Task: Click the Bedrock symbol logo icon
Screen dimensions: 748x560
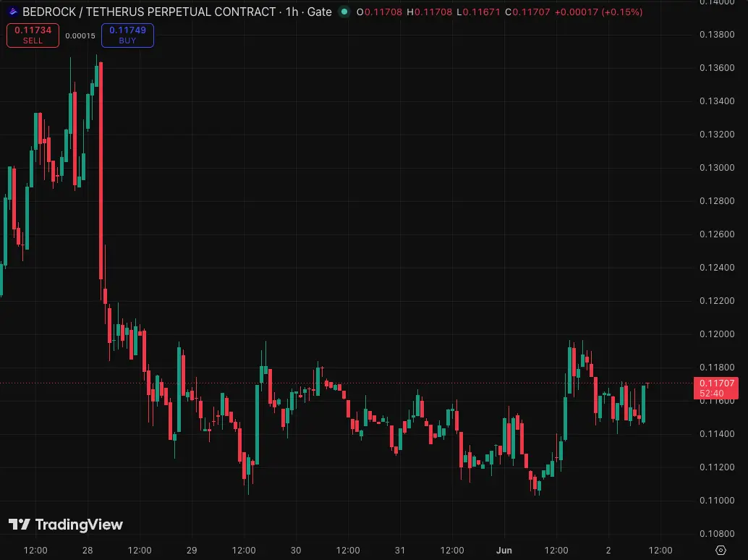Action: click(x=13, y=12)
